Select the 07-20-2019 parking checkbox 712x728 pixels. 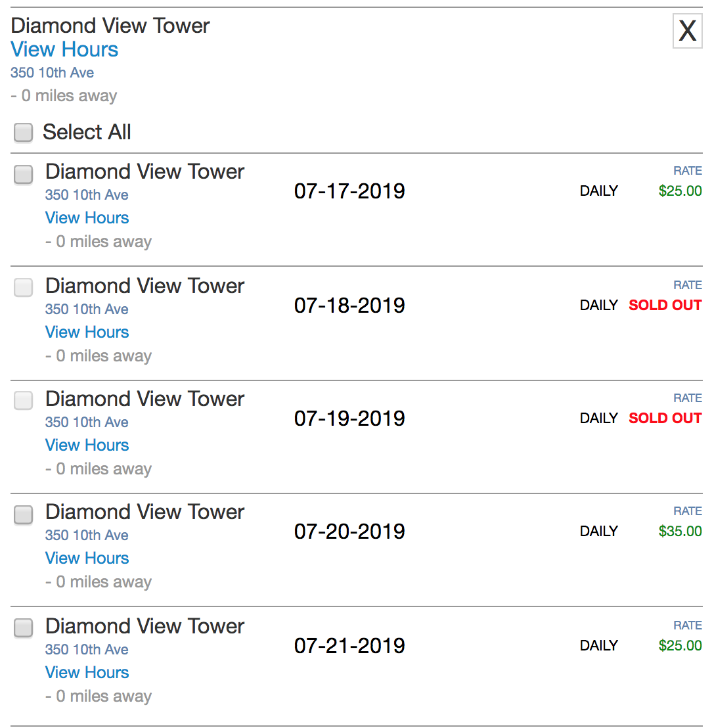coord(23,515)
